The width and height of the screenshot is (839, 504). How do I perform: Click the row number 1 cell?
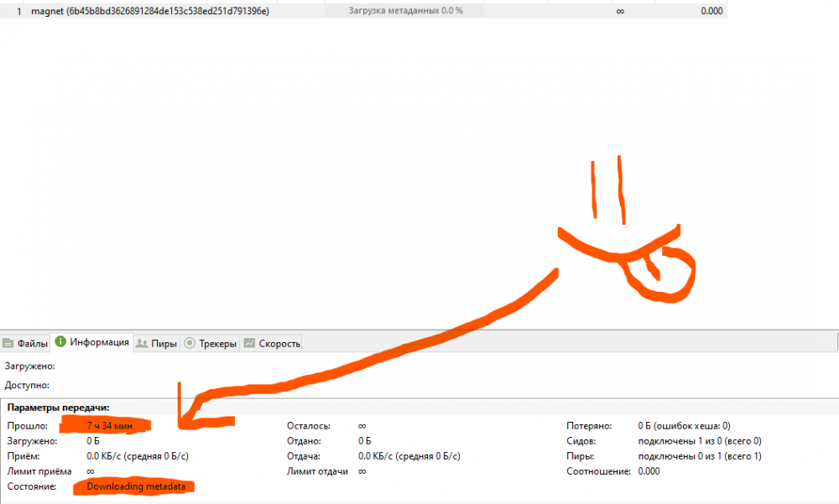pyautogui.click(x=18, y=11)
